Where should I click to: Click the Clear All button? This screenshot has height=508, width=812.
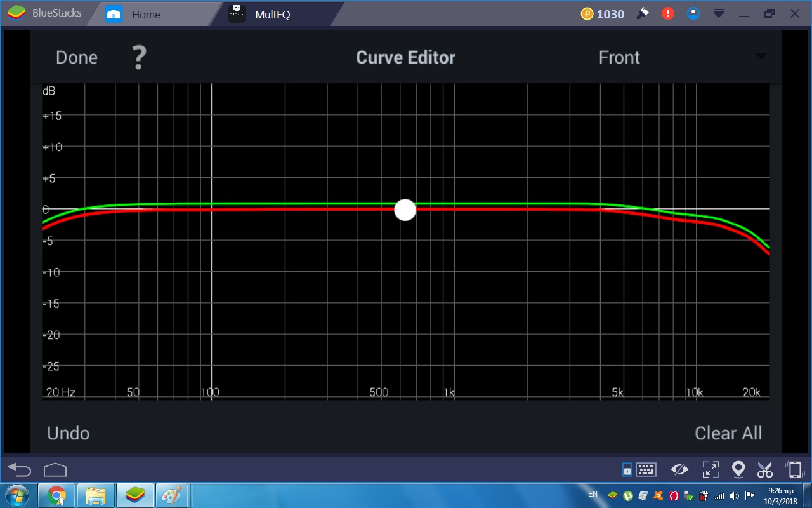[x=728, y=433]
